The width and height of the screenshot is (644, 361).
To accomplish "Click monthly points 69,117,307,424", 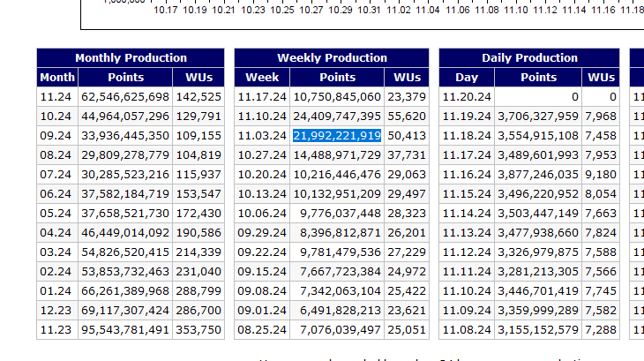I will pos(125,311).
